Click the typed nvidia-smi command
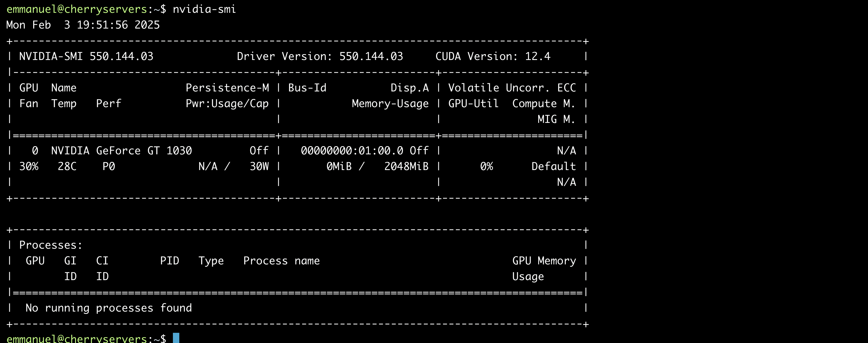The image size is (868, 343). 204,9
